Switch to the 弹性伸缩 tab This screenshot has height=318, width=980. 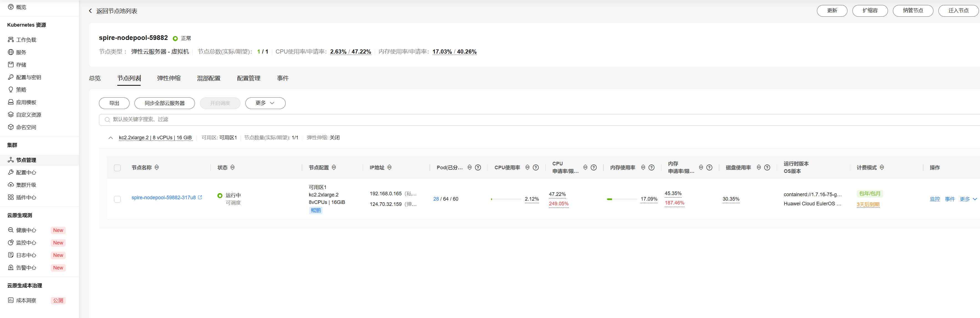click(169, 78)
